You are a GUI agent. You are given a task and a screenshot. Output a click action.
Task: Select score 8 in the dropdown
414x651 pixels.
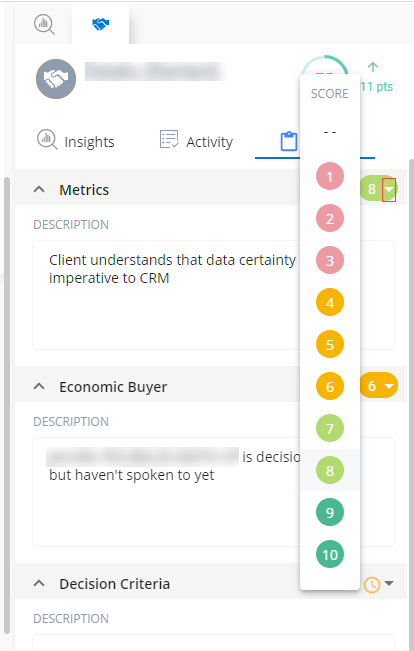[x=330, y=470]
